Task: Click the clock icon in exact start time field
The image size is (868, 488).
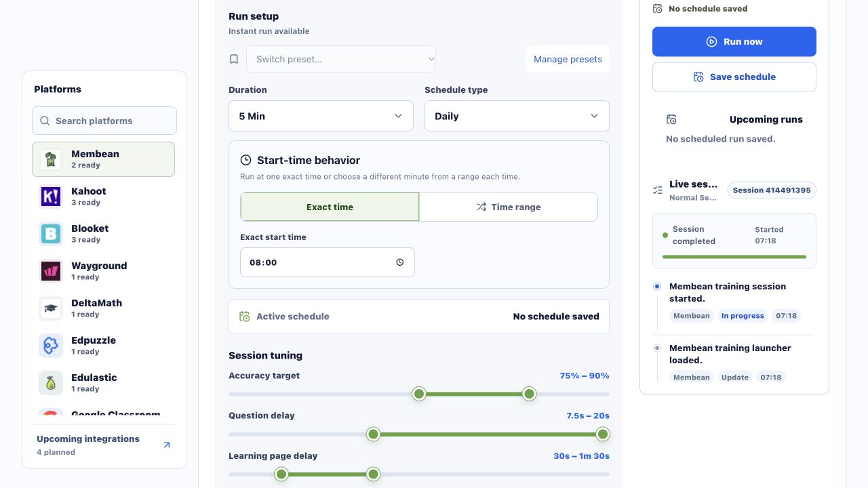Action: 400,262
